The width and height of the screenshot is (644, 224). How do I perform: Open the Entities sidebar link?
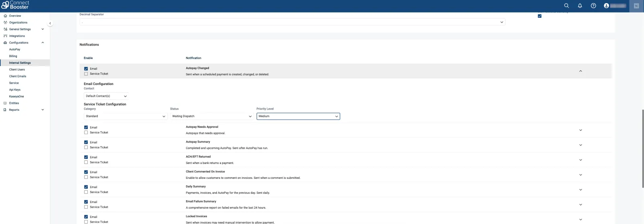click(14, 103)
